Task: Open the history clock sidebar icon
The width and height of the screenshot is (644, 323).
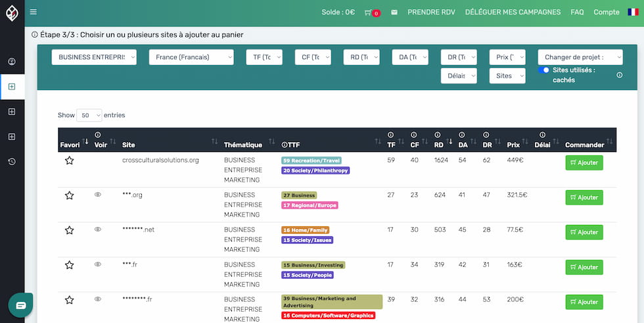Action: point(12,162)
